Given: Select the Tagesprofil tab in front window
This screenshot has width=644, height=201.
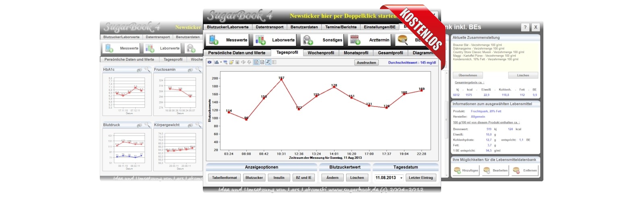Looking at the screenshot, I should (x=287, y=52).
